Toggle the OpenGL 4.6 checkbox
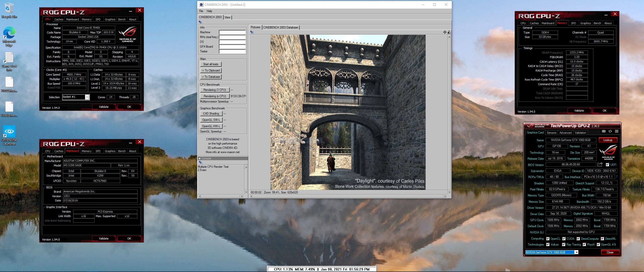644x272 pixels. pyautogui.click(x=598, y=245)
